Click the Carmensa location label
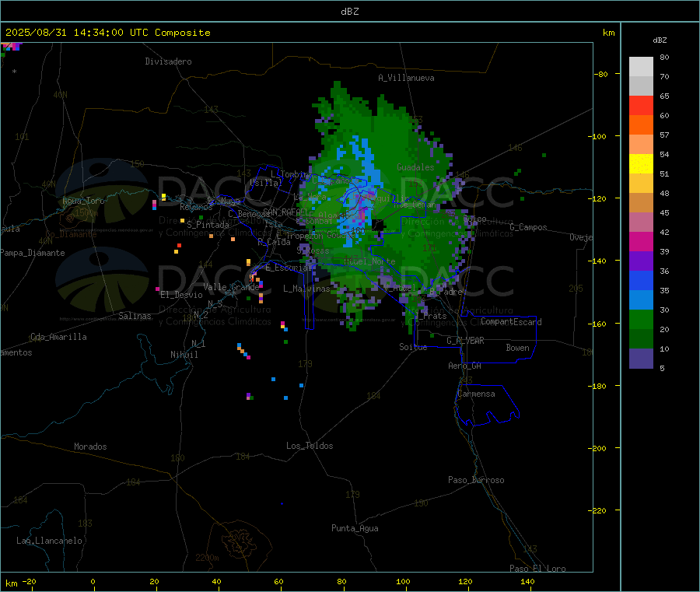The image size is (700, 592). click(x=476, y=394)
